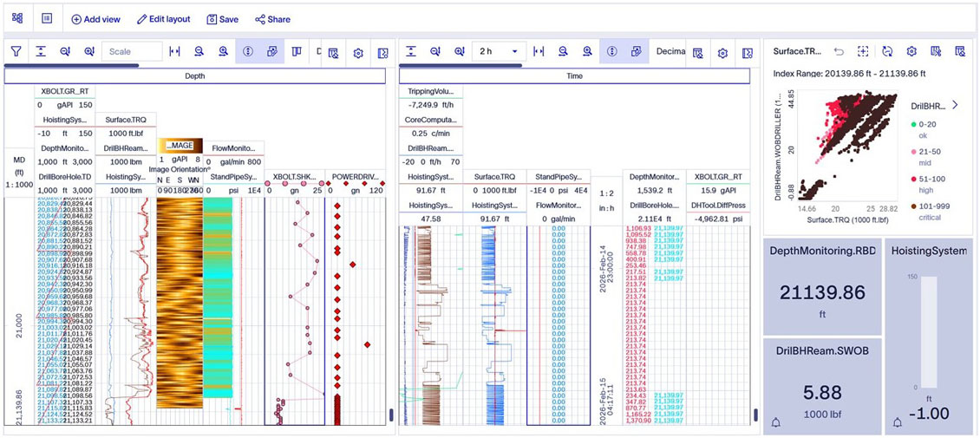Click the Share button
The image size is (980, 438).
(272, 19)
